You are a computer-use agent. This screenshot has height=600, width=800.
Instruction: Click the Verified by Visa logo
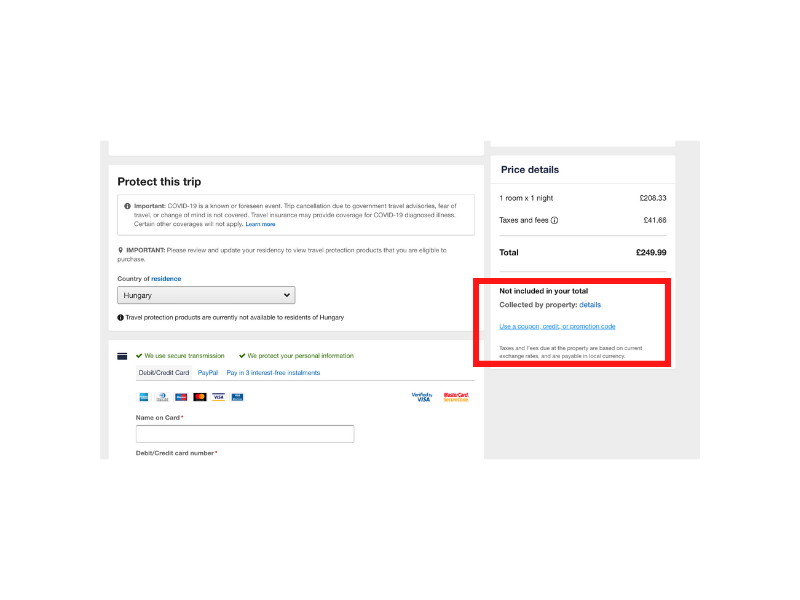(422, 397)
